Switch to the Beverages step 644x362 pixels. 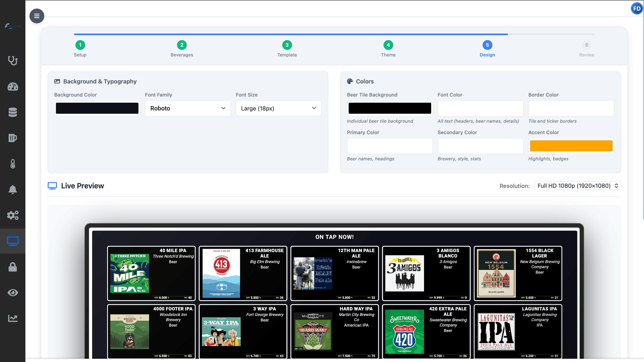[182, 45]
